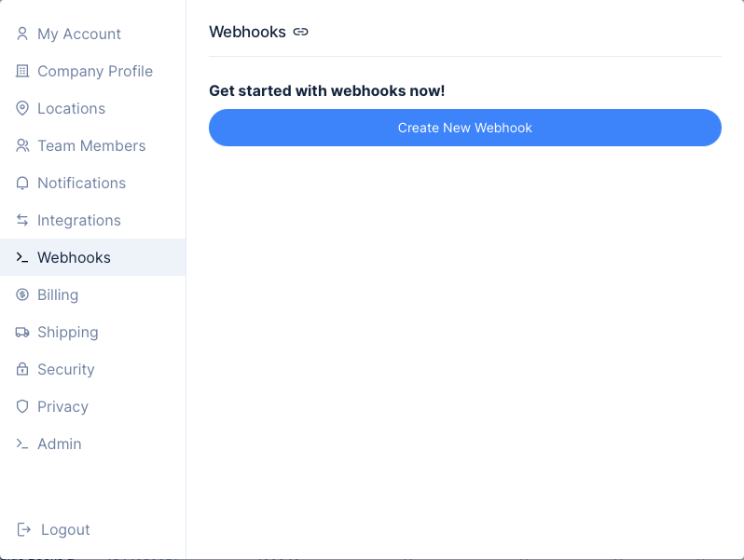Viewport: 744px width, 560px height.
Task: Copy the Webhooks heading link icon
Action: (301, 32)
